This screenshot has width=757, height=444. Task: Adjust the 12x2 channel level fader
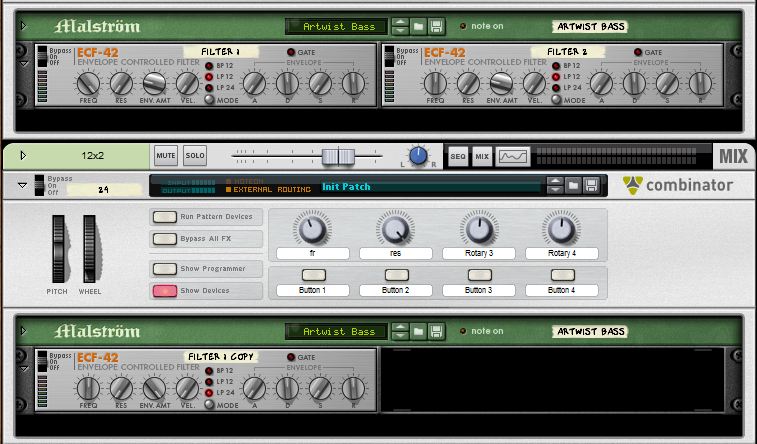(338, 156)
